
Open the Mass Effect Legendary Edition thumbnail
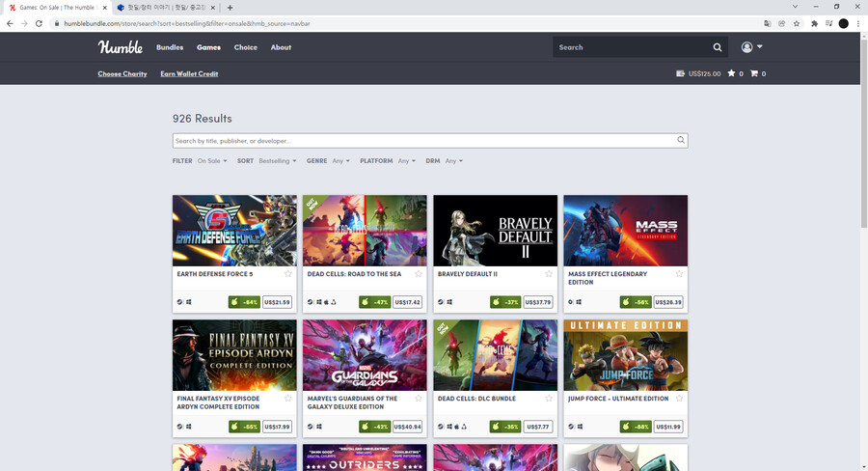pyautogui.click(x=625, y=231)
